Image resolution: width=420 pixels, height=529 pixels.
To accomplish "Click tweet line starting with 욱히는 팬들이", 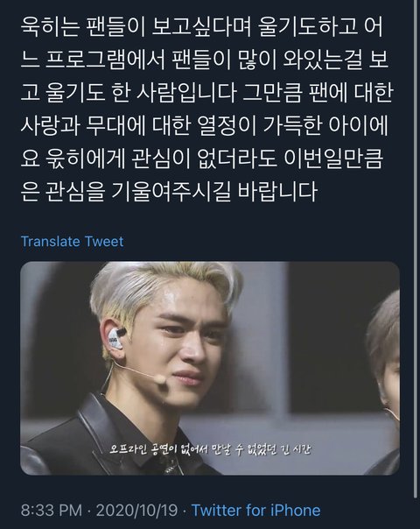I will 202,27.
